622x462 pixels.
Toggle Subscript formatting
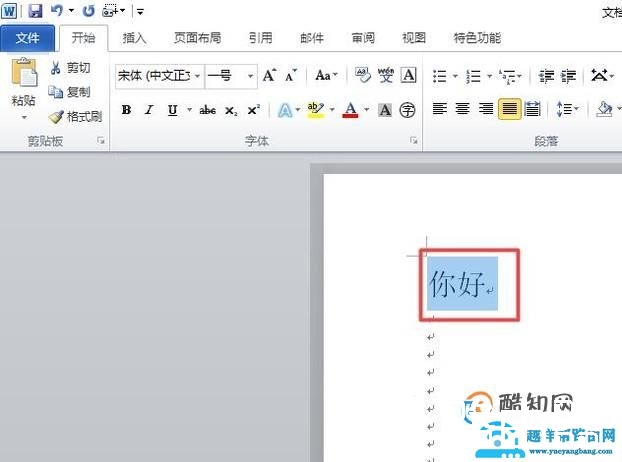pyautogui.click(x=231, y=110)
